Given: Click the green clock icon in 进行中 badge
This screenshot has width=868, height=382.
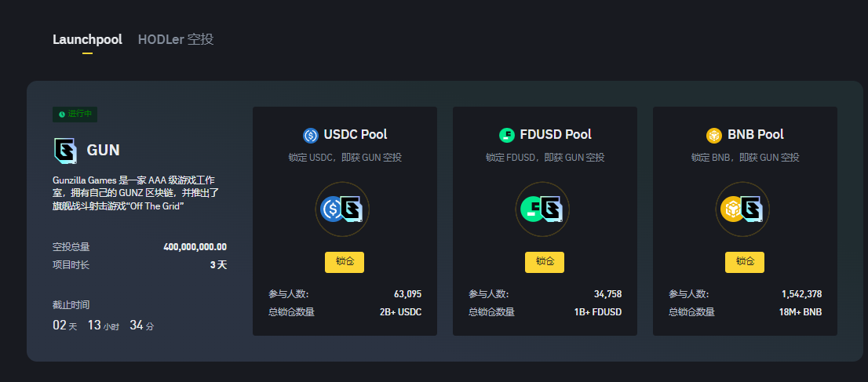Looking at the screenshot, I should (x=62, y=114).
